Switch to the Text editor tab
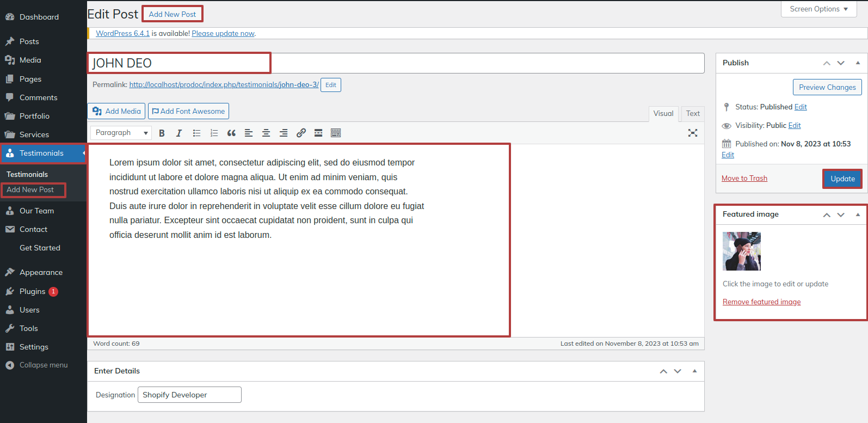Viewport: 868px width, 423px height. coord(693,114)
